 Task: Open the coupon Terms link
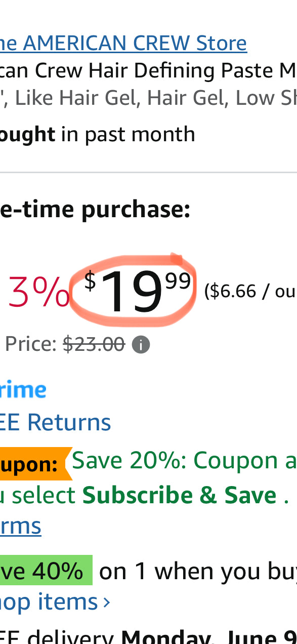tap(20, 526)
